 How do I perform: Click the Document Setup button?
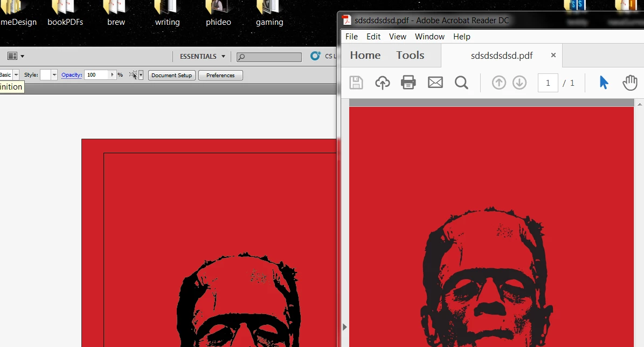point(172,75)
